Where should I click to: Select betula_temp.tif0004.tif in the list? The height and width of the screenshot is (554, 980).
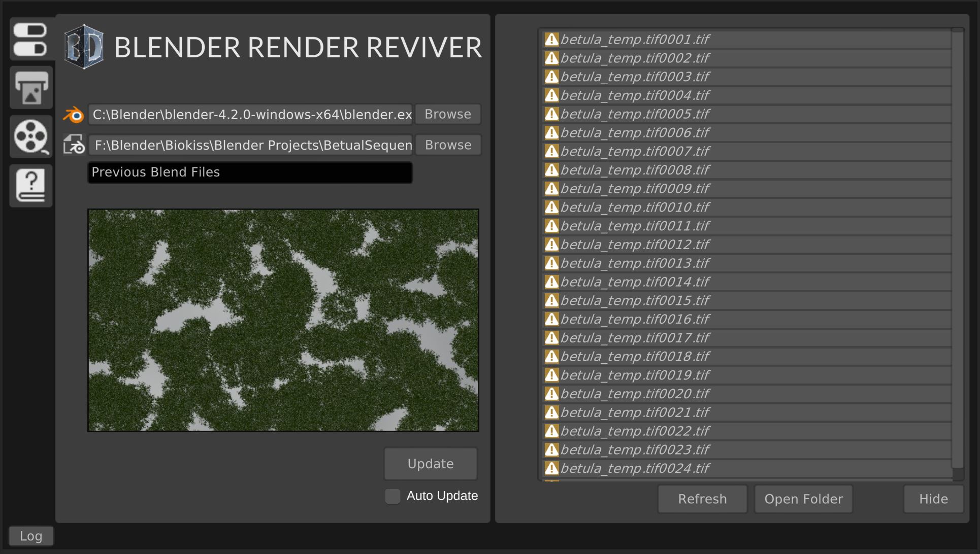pos(746,95)
